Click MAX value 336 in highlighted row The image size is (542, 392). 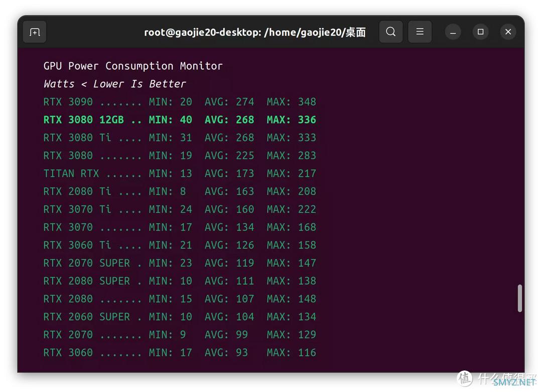coord(307,120)
